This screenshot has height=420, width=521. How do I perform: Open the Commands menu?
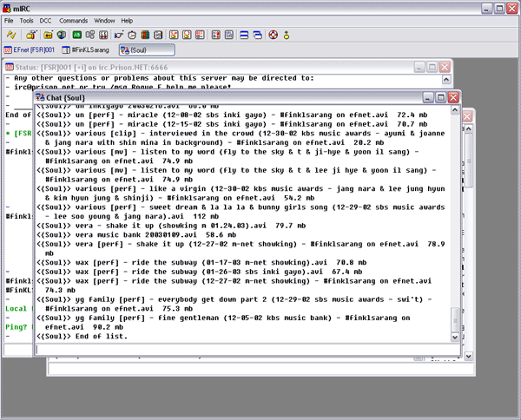(x=74, y=20)
